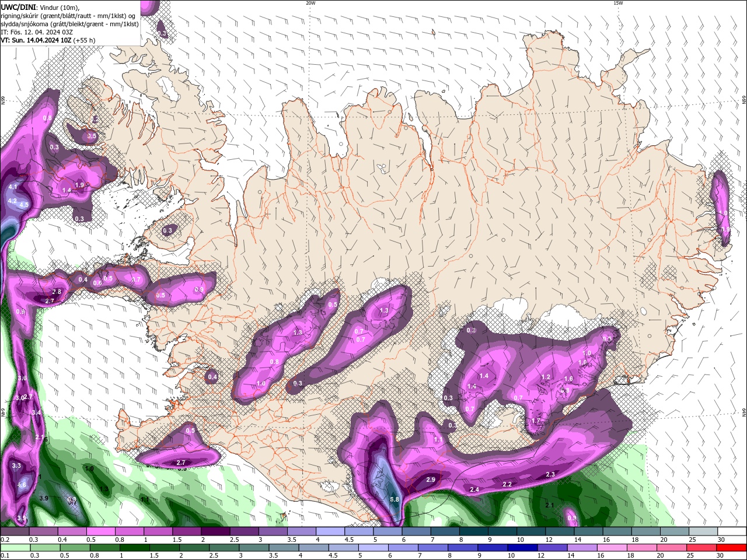The image size is (747, 560).
Task: Click the '2.3' precipitation value on the map
Action: click(x=550, y=474)
